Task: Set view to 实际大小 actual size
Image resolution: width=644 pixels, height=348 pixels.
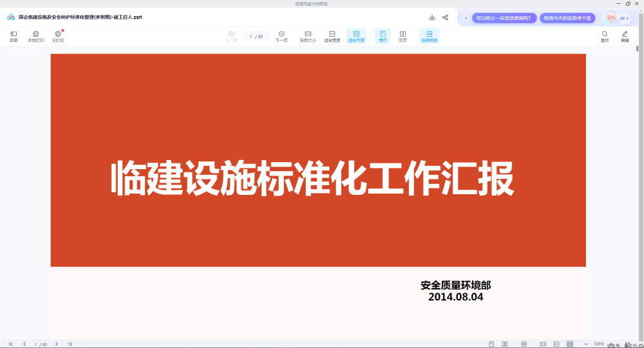Action: [x=308, y=37]
